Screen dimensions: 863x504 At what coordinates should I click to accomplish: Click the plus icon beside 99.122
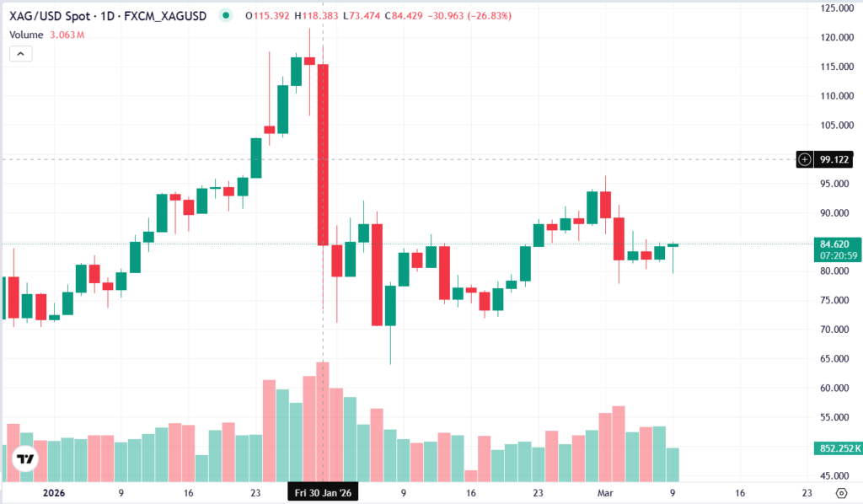[x=805, y=158]
